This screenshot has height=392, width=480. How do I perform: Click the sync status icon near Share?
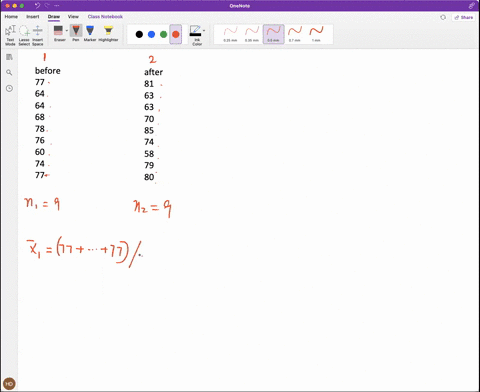[x=443, y=17]
